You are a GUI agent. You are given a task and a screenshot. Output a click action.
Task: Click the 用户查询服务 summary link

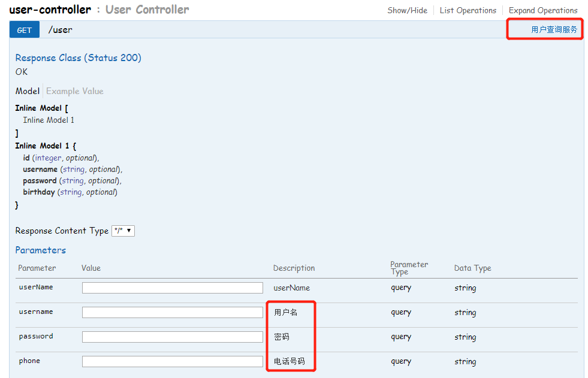pyautogui.click(x=554, y=29)
